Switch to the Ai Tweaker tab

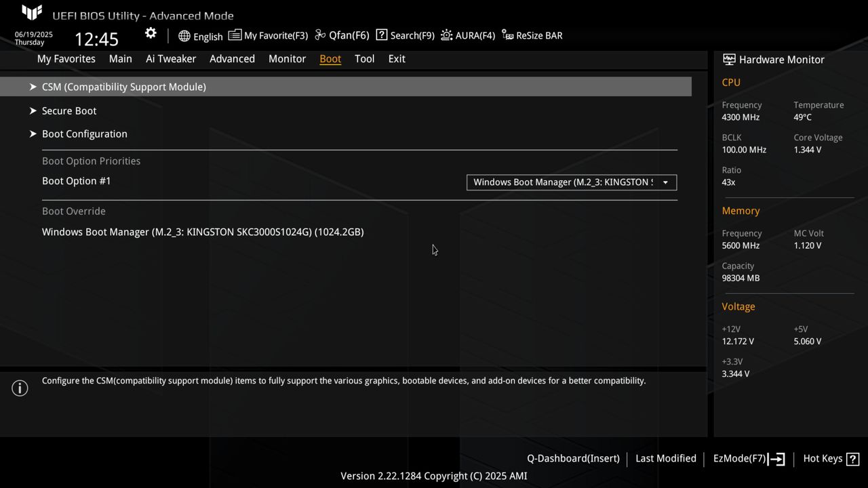click(x=170, y=59)
